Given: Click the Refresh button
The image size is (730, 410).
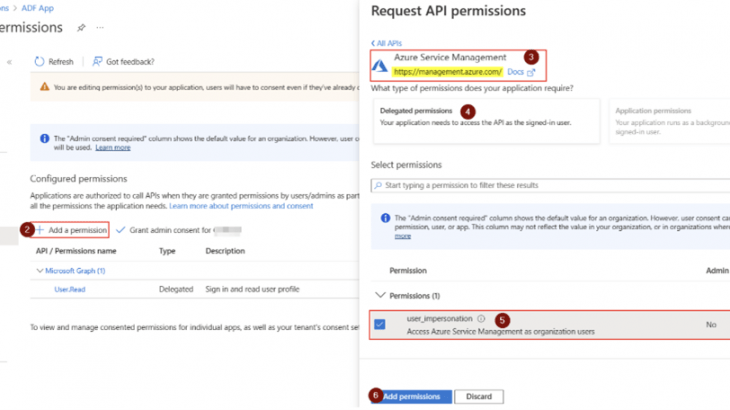Looking at the screenshot, I should (x=54, y=61).
